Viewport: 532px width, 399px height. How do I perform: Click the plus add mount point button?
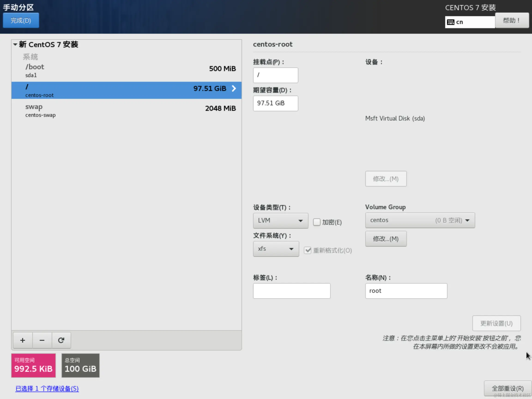(23, 340)
